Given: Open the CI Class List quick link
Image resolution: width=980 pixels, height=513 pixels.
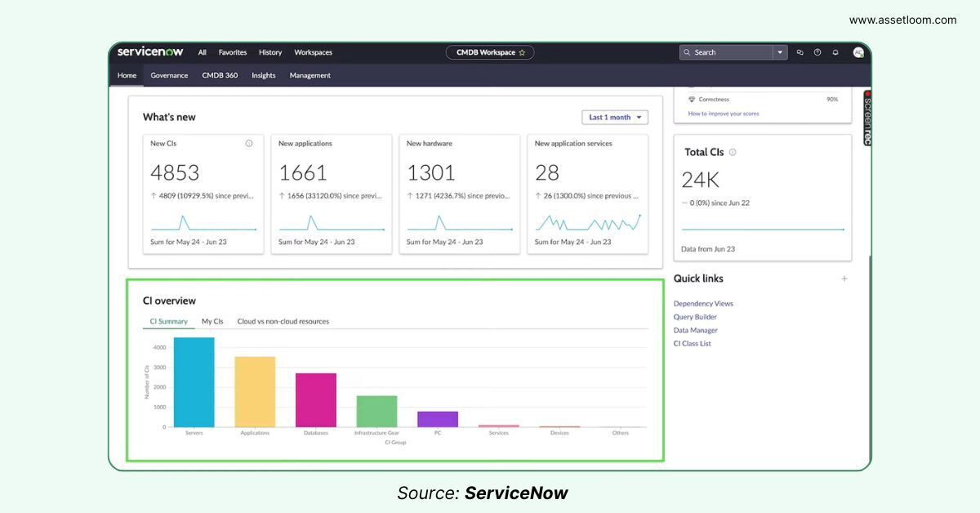Looking at the screenshot, I should tap(693, 343).
